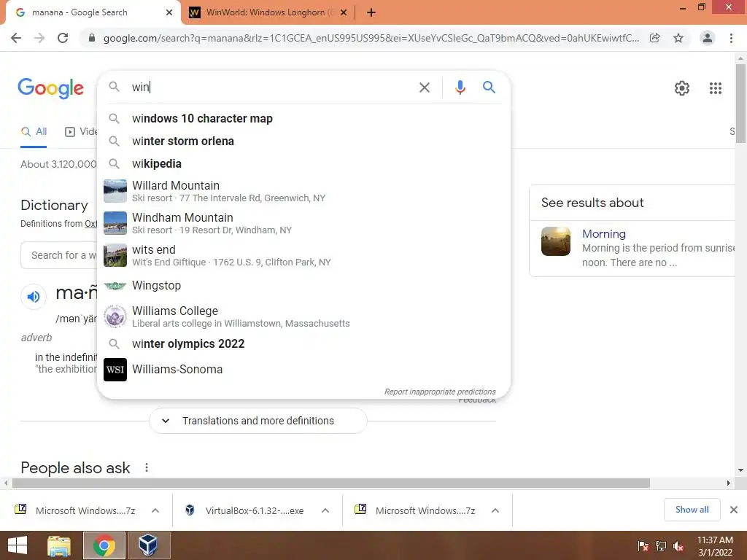Open a new tab with the plus button

pyautogui.click(x=371, y=12)
